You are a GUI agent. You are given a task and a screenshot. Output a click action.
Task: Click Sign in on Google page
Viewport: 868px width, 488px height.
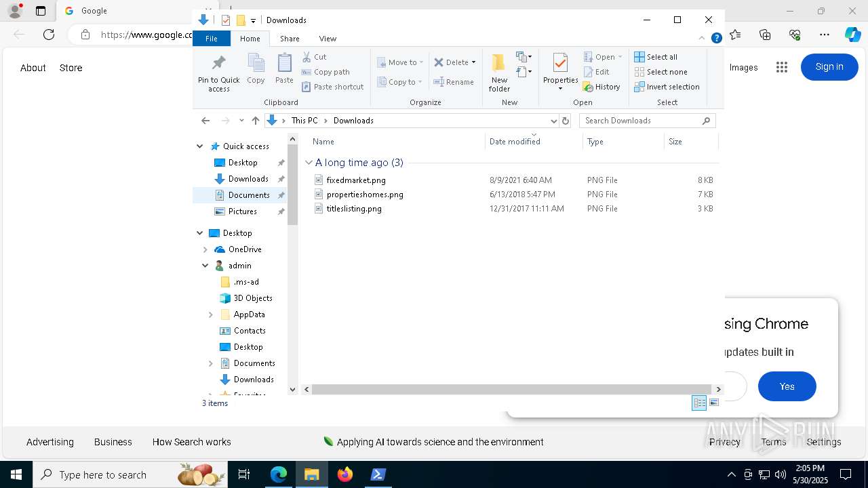click(829, 66)
